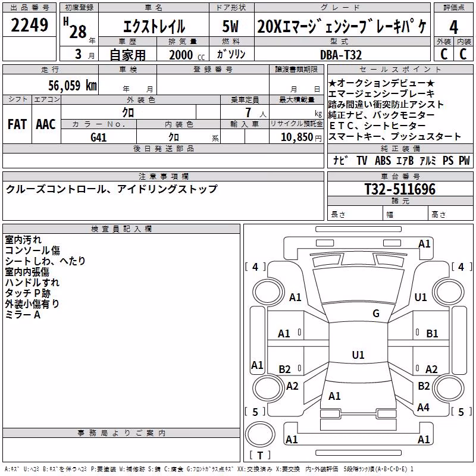
Task: Select the ABS equipment label
Action: click(x=383, y=160)
